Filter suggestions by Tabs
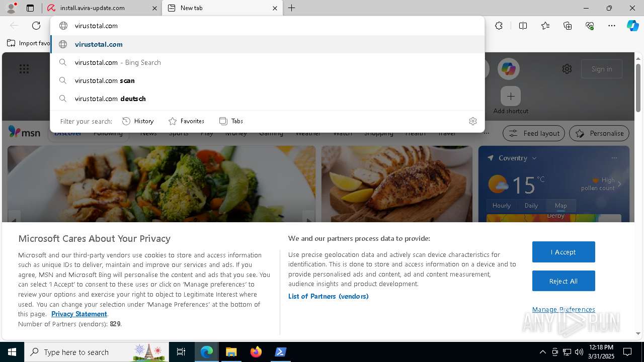 pyautogui.click(x=231, y=121)
